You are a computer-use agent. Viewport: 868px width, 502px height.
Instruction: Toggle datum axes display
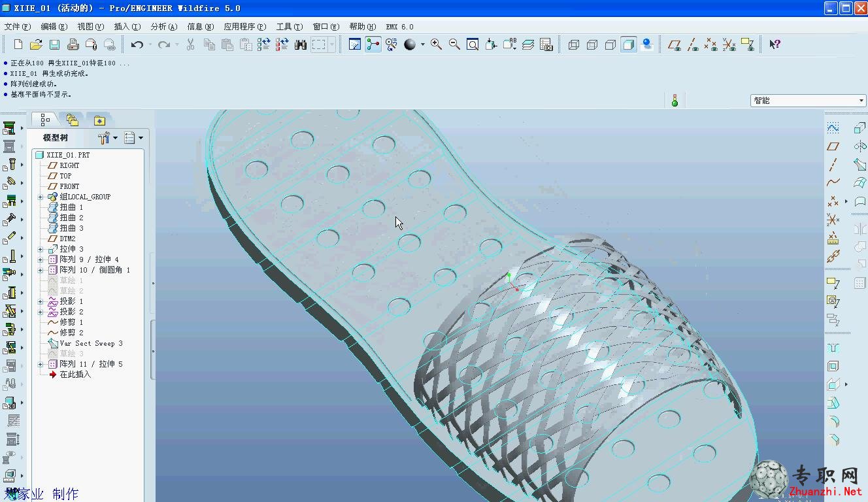pos(693,44)
